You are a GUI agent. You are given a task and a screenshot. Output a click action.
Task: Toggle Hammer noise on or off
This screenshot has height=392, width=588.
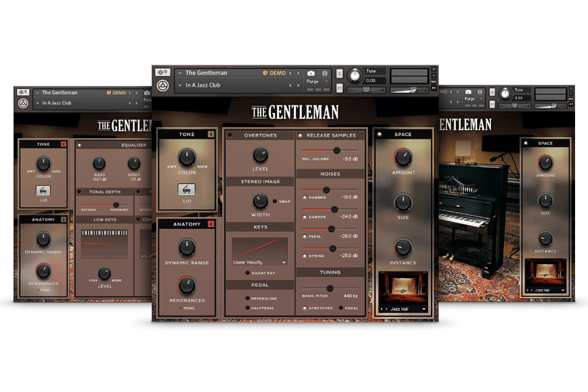[305, 197]
